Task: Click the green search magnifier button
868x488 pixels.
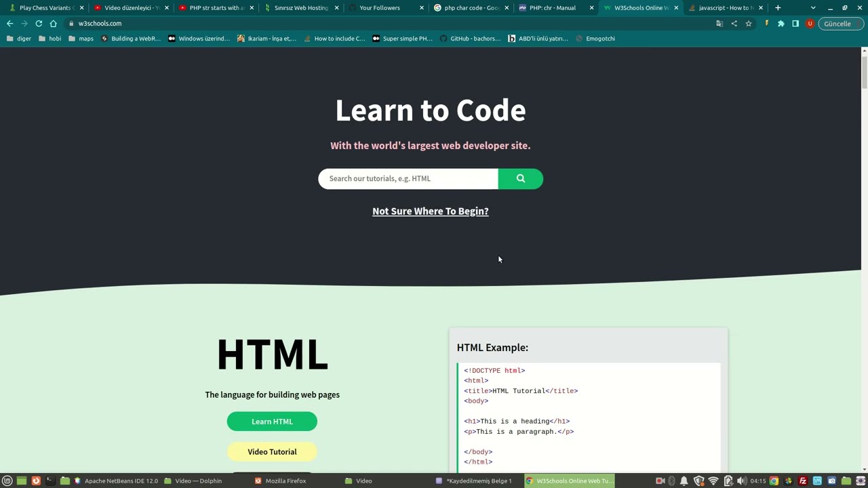Action: 520,178
